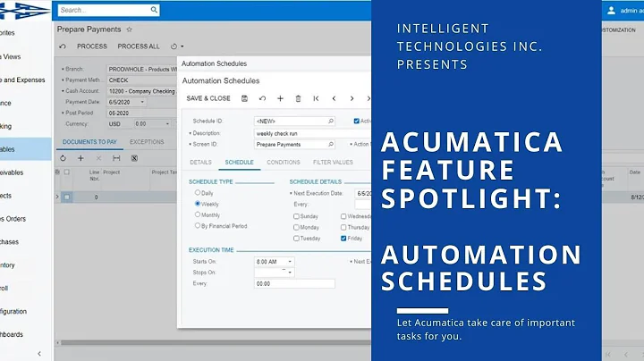Screen dimensions: 644x361
Task: Open the currency rate dropdown
Action: point(167,124)
